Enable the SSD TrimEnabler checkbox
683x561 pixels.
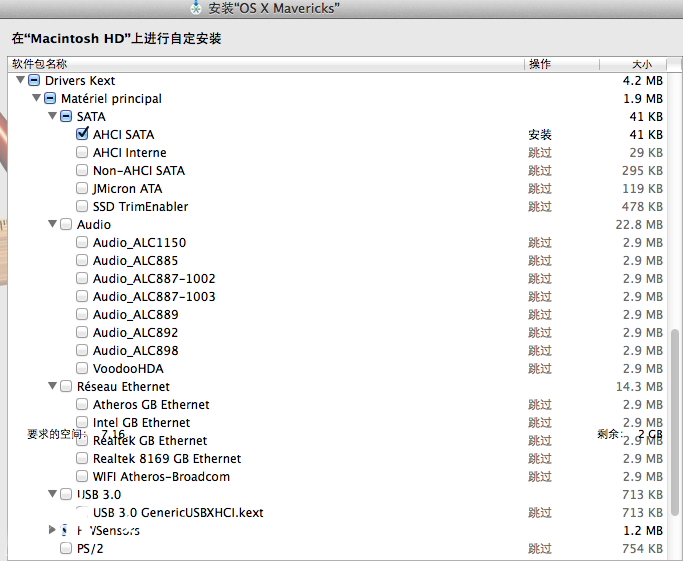[x=82, y=206]
